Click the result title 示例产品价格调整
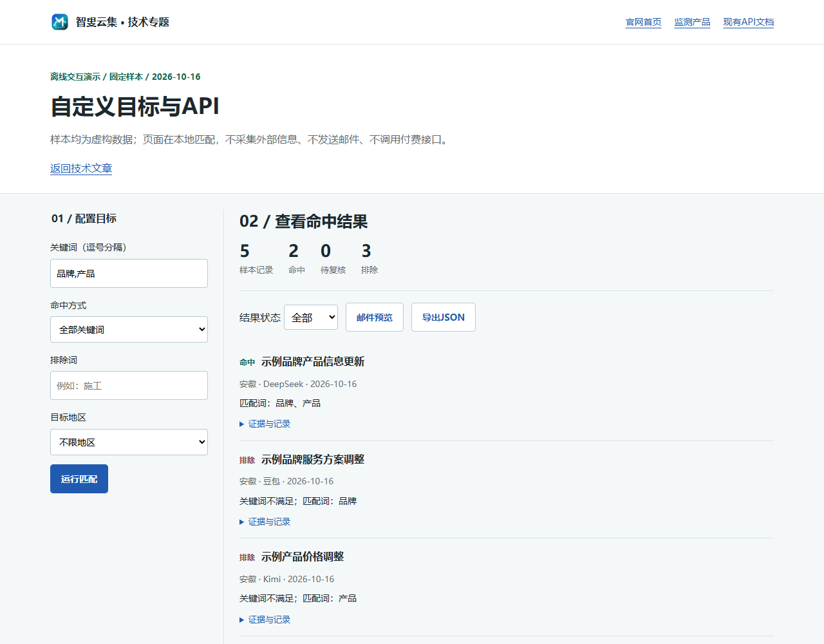 (303, 557)
